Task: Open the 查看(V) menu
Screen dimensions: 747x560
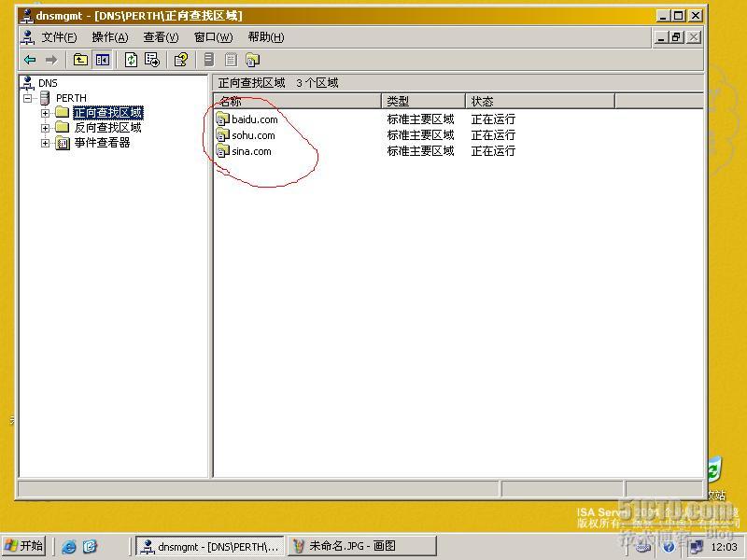Action: (x=161, y=37)
